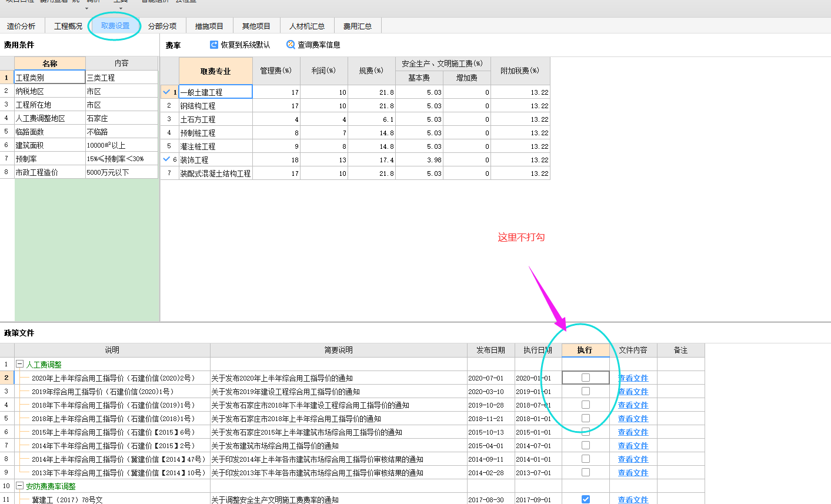Image resolution: width=831 pixels, height=504 pixels.
Task: Select the 土石方工程 row
Action: pyautogui.click(x=355, y=119)
